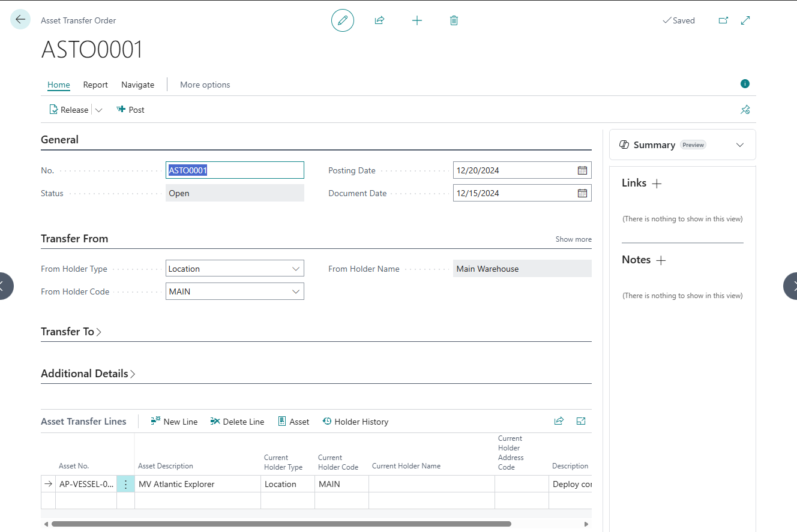Open the From Holder Type dropdown
The image size is (797, 532).
click(x=295, y=269)
